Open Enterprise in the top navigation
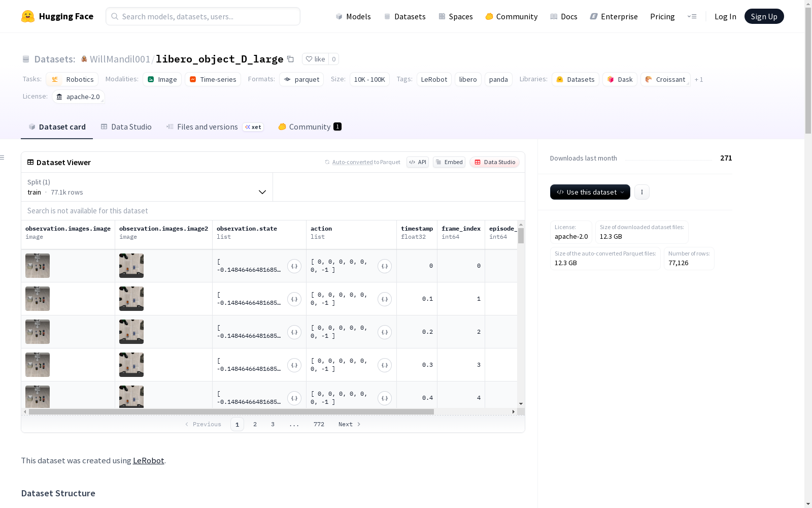This screenshot has width=812, height=508. point(614,16)
